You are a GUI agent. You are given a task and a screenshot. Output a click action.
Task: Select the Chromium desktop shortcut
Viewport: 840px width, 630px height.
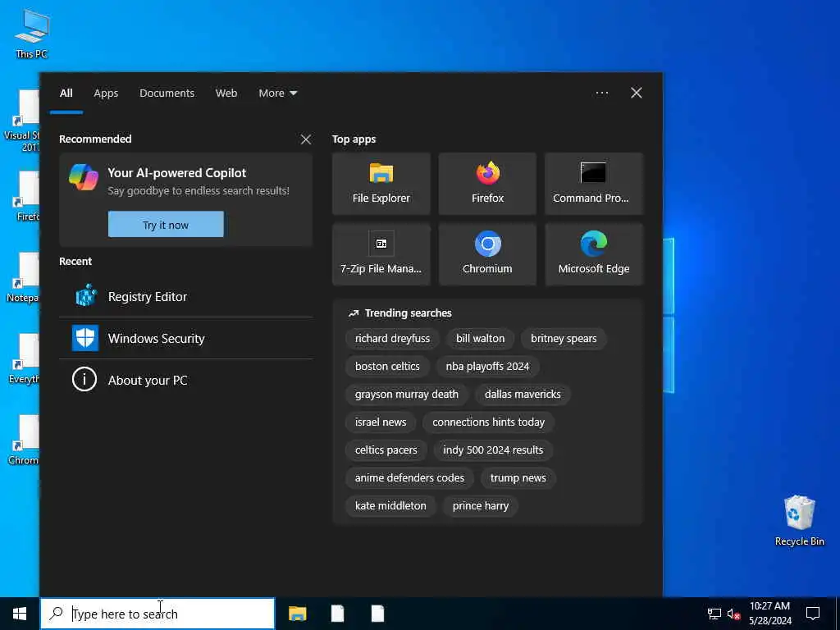24,440
